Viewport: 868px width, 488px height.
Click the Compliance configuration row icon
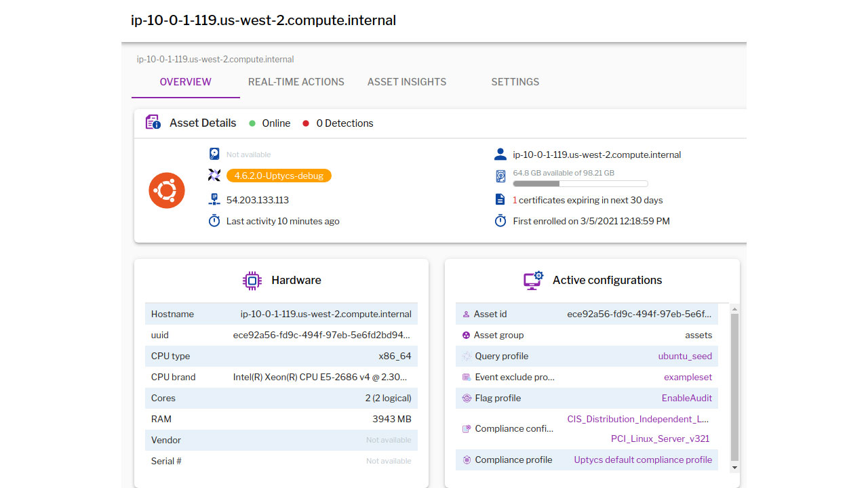(467, 429)
